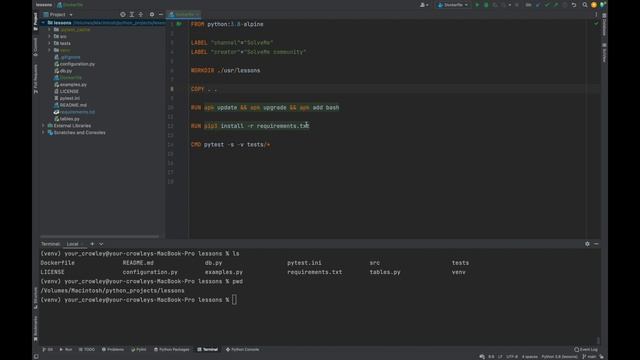Toggle the Pull Requests side tool window
The image size is (640, 360).
(x=36, y=79)
